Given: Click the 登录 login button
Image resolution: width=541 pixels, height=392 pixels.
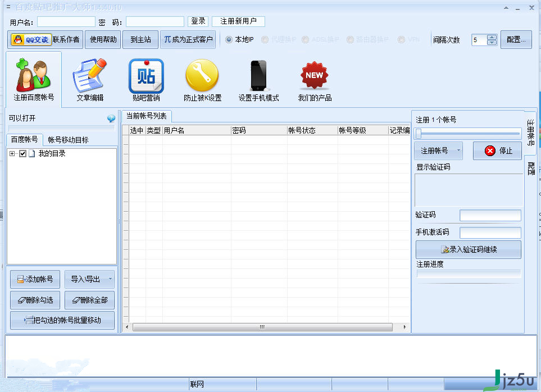Looking at the screenshot, I should click(x=198, y=21).
